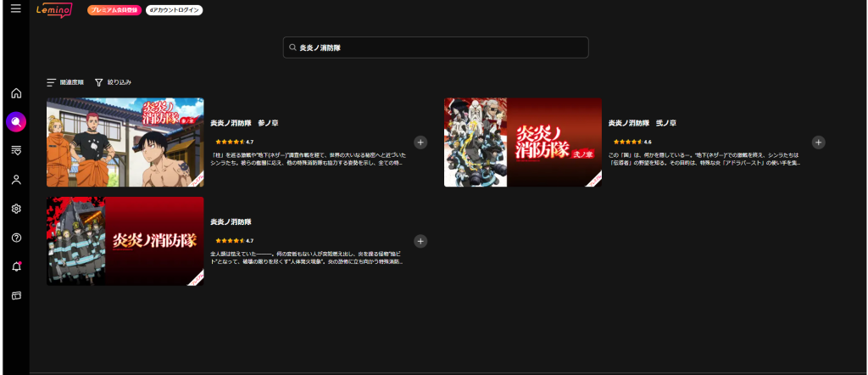Viewport: 868px width, 375px height.
Task: Click the 参ノ章 description starting 「柱」を巡る
Action: click(x=309, y=160)
